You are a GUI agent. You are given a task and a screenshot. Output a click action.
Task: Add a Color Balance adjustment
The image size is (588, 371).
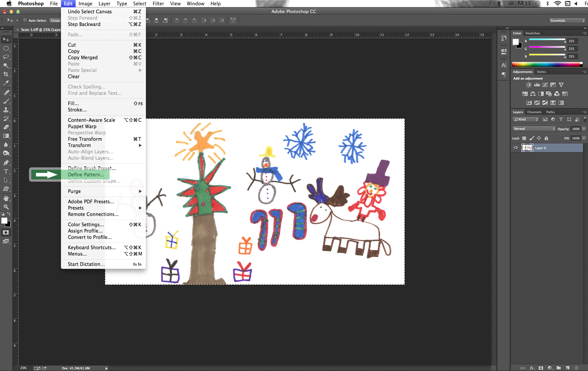[x=533, y=94]
